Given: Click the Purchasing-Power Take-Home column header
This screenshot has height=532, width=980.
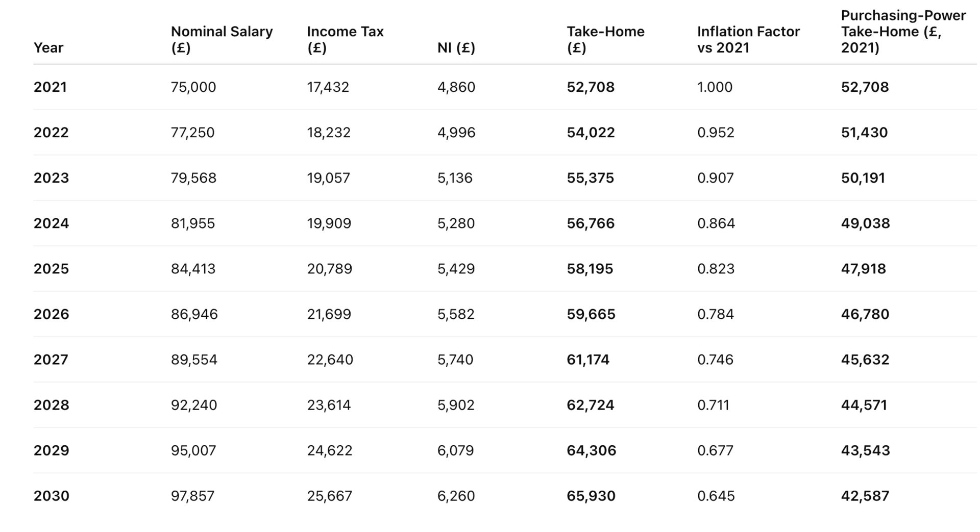Looking at the screenshot, I should pyautogui.click(x=903, y=32).
